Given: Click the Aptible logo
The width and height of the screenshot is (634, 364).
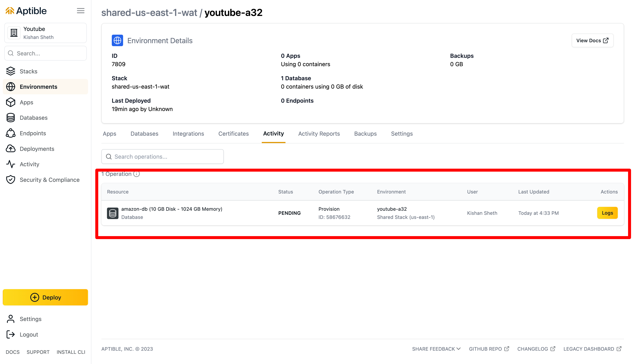Looking at the screenshot, I should 26,11.
